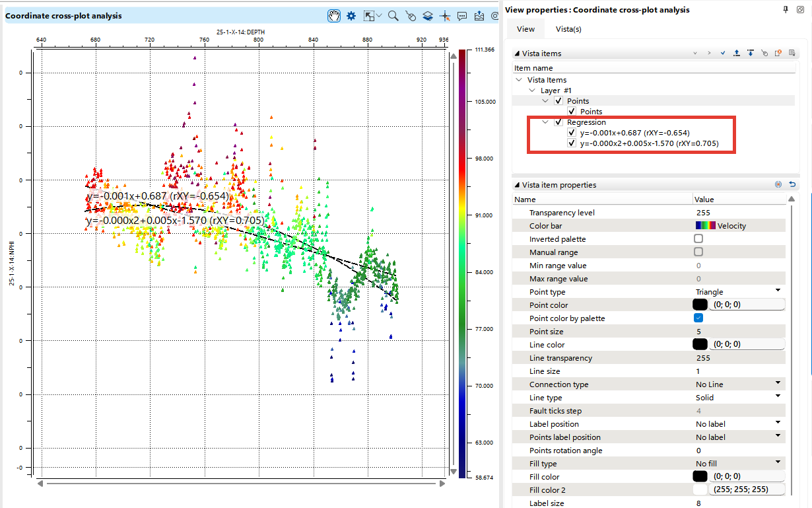Open the Connection type dropdown
This screenshot has height=508, width=812.
778,384
